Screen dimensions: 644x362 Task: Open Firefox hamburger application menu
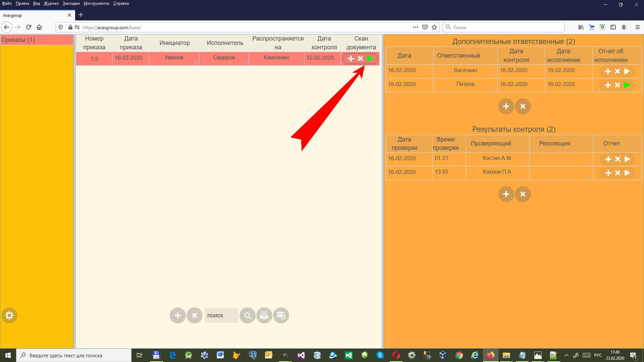(x=637, y=27)
